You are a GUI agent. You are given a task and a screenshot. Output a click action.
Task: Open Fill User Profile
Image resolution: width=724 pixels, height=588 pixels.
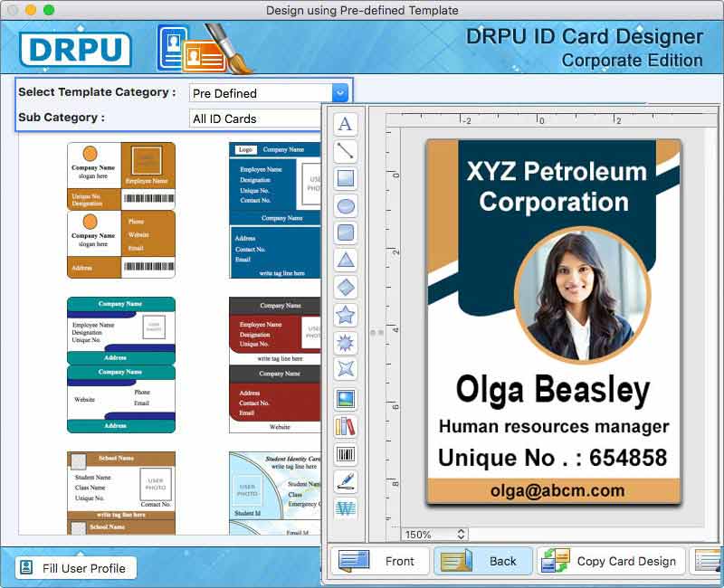[75, 568]
